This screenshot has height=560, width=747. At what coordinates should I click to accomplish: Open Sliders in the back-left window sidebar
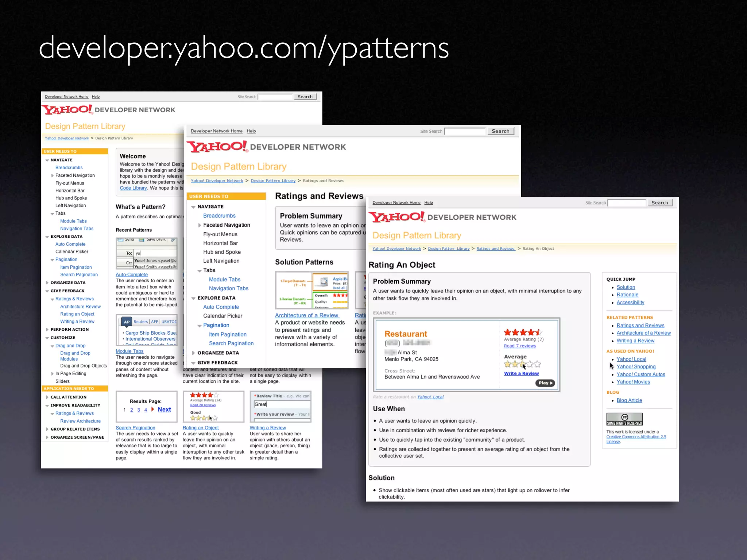pos(62,381)
